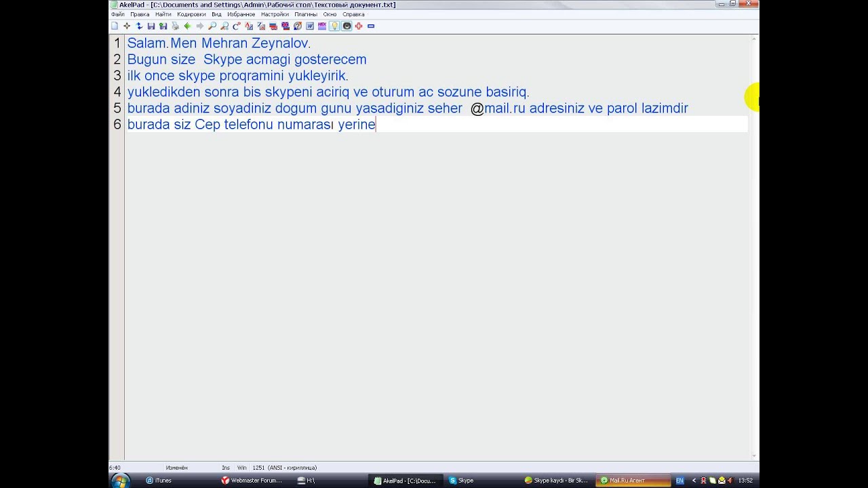
Task: Click the 'Изменён' status bar entry
Action: (x=176, y=468)
